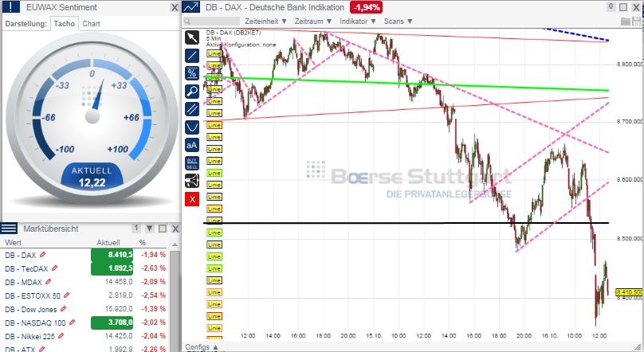
Task: Select the aA text annotation tool
Action: pos(192,145)
